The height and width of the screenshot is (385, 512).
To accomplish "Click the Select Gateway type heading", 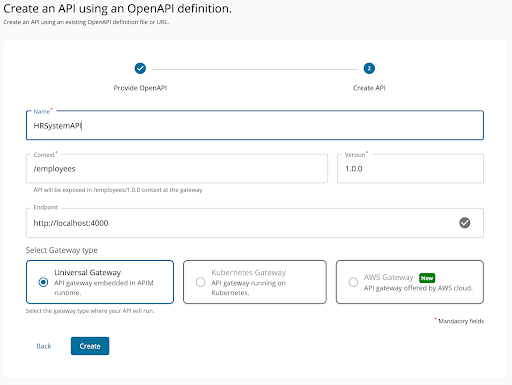I will (x=62, y=250).
